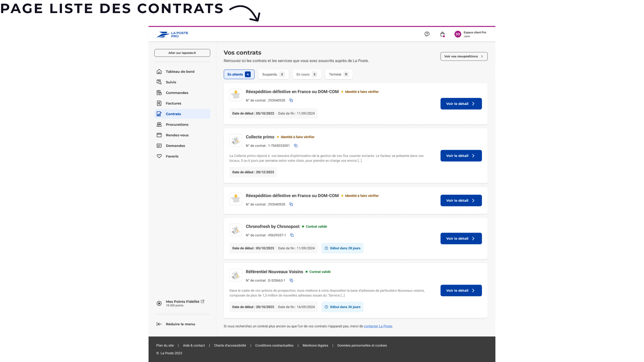The width and height of the screenshot is (644, 362).
Task: Click the clock icon in Début dans 36 jours
Action: (326, 307)
